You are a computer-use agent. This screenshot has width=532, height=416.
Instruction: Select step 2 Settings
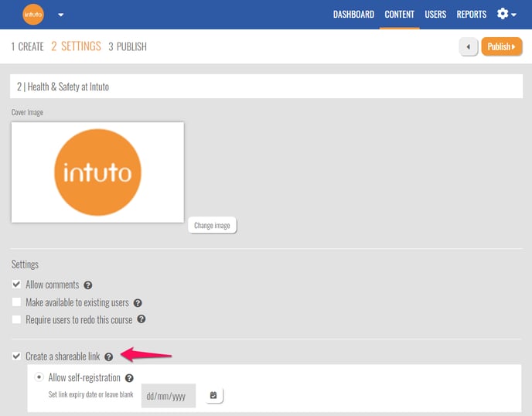(76, 46)
